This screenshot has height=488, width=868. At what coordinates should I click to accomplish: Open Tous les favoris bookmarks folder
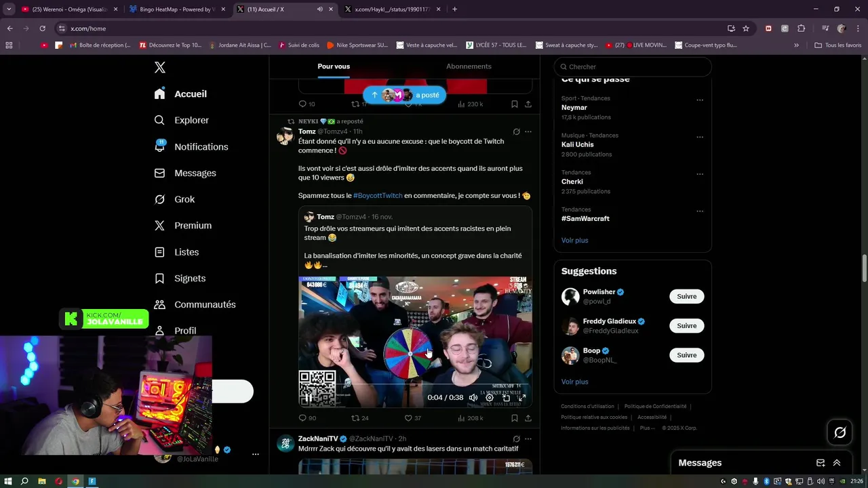[837, 45]
